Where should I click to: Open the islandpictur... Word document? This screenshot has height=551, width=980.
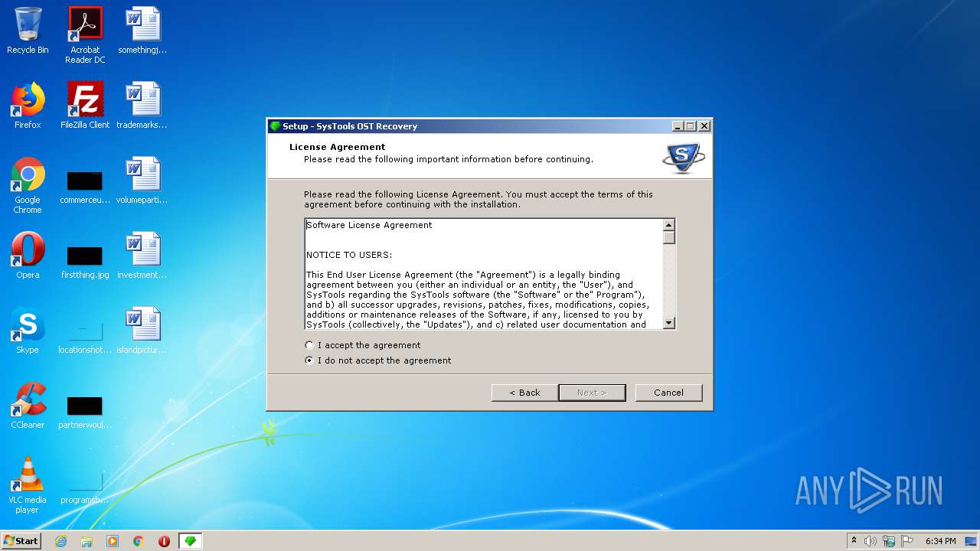(142, 331)
